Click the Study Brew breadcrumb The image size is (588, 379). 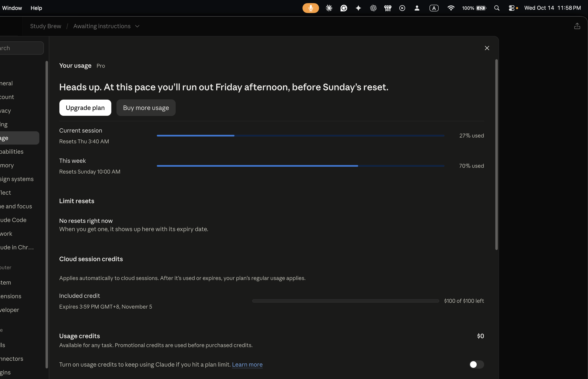46,26
